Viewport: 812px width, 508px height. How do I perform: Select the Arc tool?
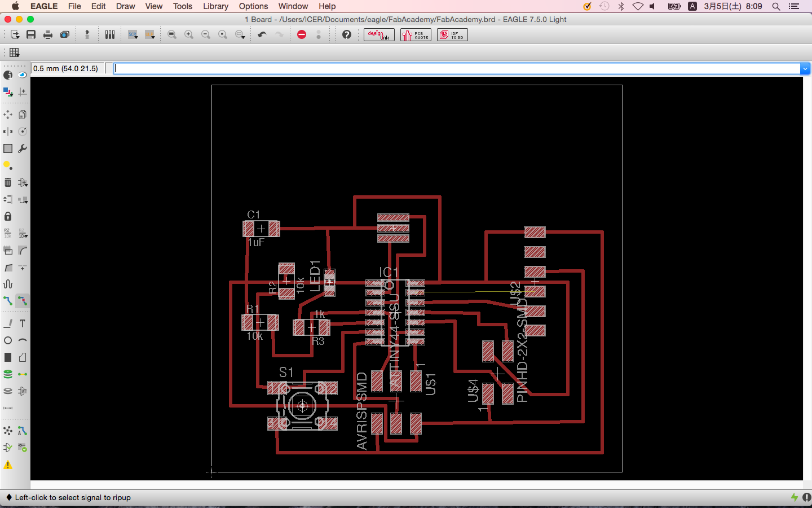(23, 340)
